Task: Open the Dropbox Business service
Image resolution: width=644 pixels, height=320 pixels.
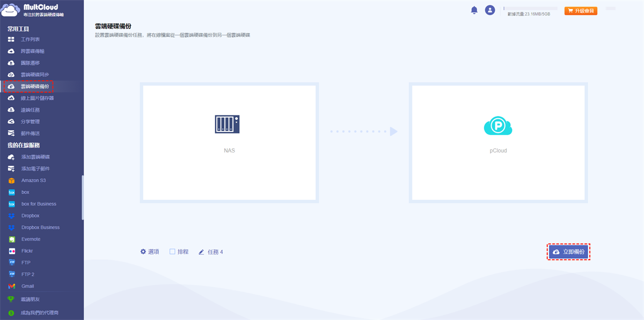Action: pyautogui.click(x=40, y=228)
